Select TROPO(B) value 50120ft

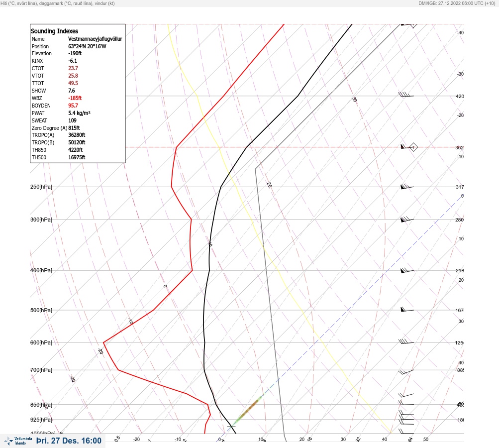pos(77,142)
